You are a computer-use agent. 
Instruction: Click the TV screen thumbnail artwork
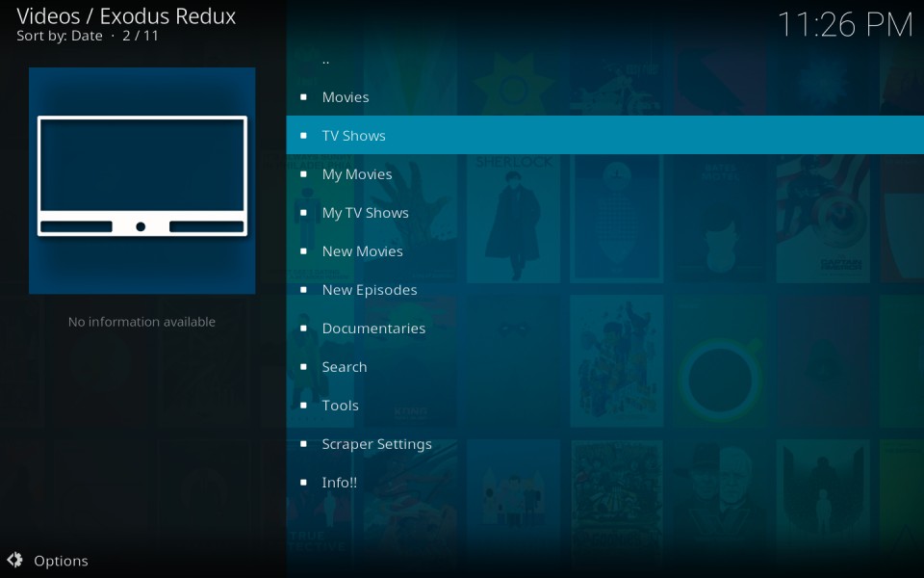click(142, 180)
